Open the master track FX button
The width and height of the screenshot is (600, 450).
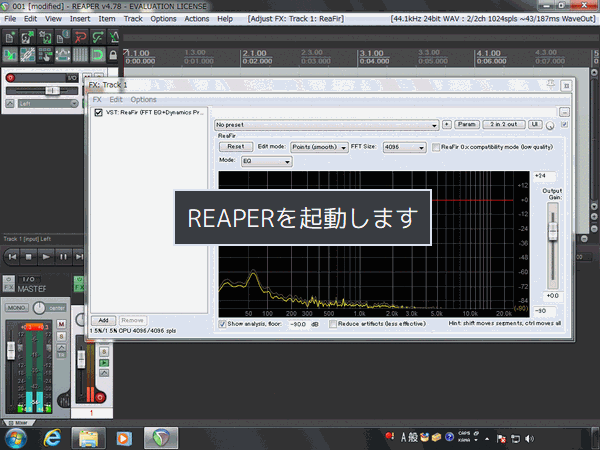9,289
